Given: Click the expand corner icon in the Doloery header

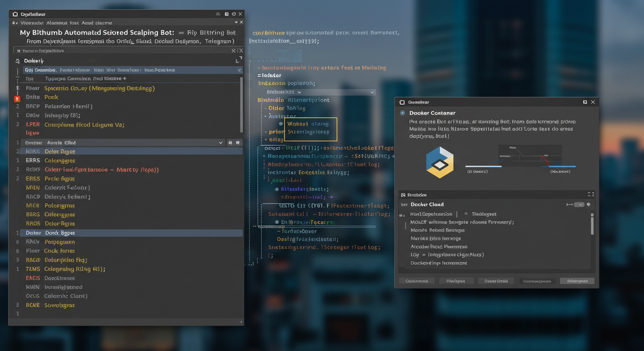Looking at the screenshot, I should (x=238, y=61).
